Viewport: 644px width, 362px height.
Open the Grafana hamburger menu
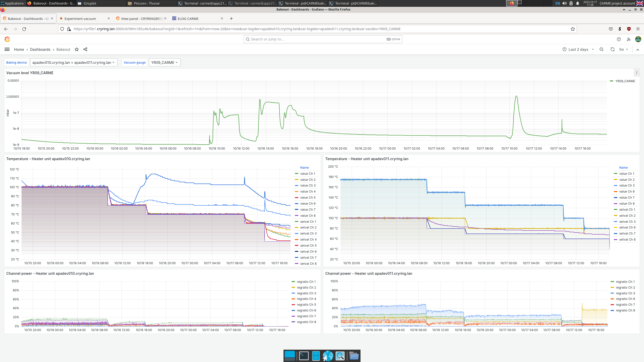tap(7, 50)
